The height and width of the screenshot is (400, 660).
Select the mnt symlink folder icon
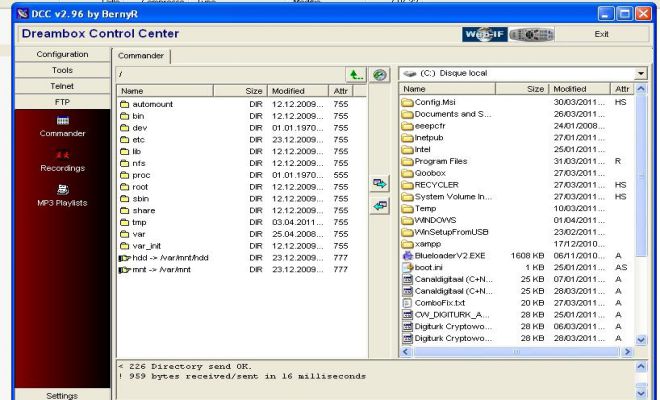click(125, 269)
